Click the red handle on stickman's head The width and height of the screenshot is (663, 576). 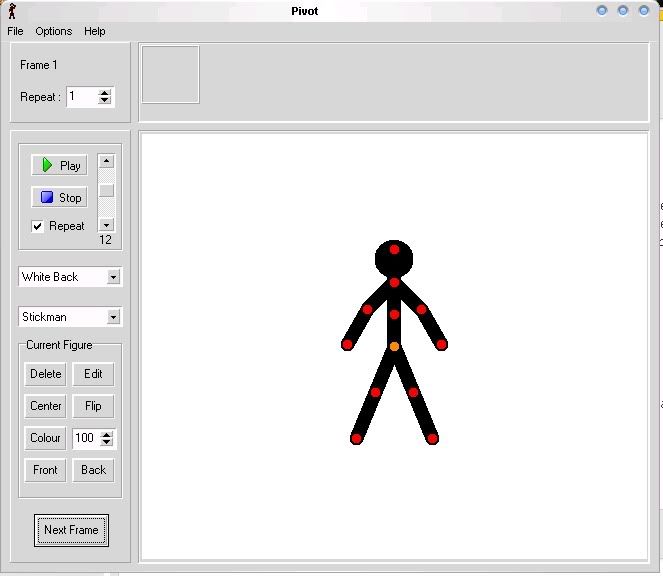[x=394, y=249]
